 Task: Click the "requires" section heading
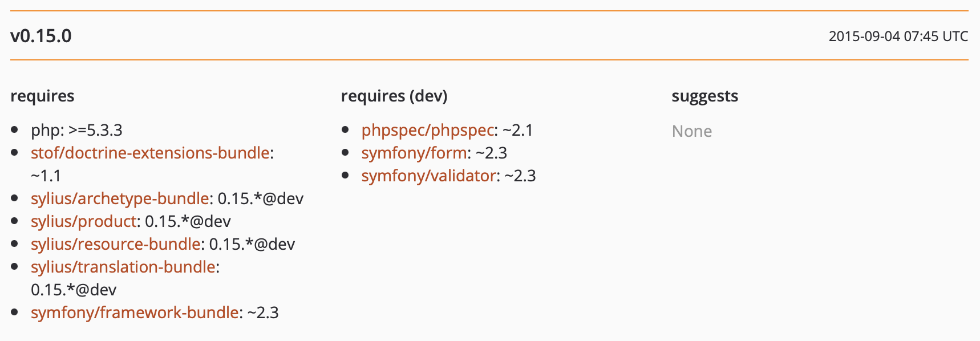[x=42, y=96]
